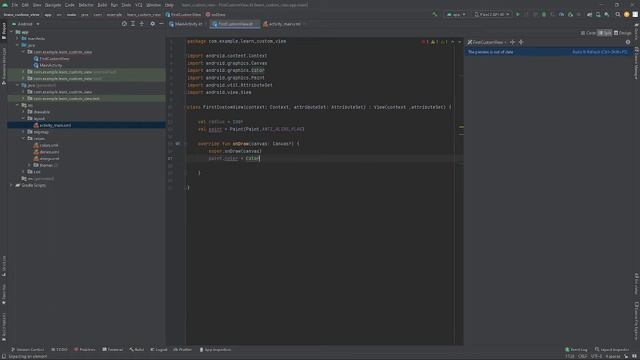
Task: Click the Attach debugger to process icon
Action: point(570,14)
